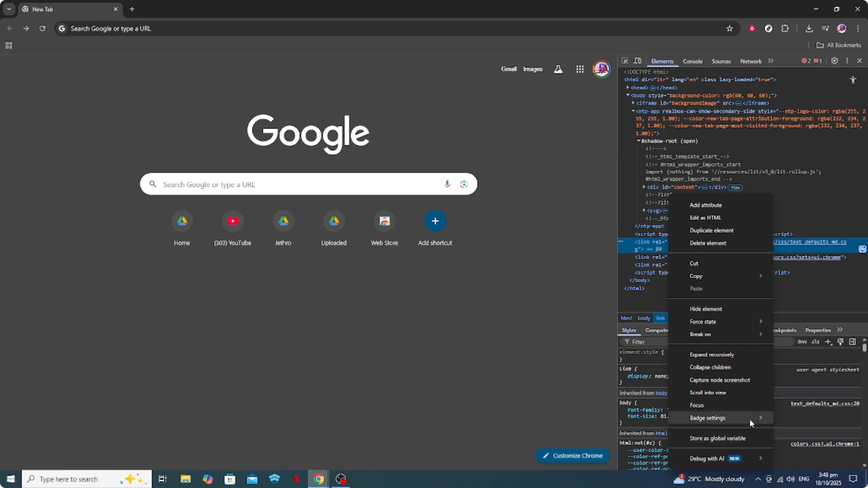Image resolution: width=868 pixels, height=488 pixels.
Task: Expand the iframe backgroundImage node
Action: click(633, 103)
